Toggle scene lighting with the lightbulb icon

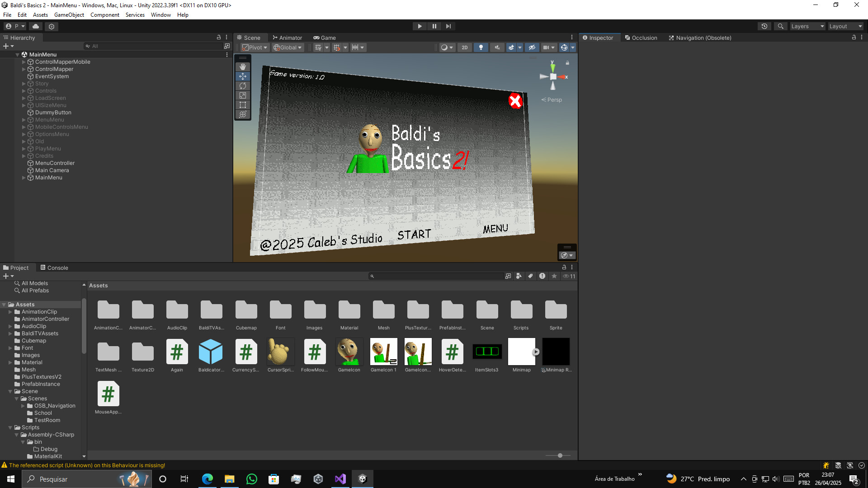[481, 47]
